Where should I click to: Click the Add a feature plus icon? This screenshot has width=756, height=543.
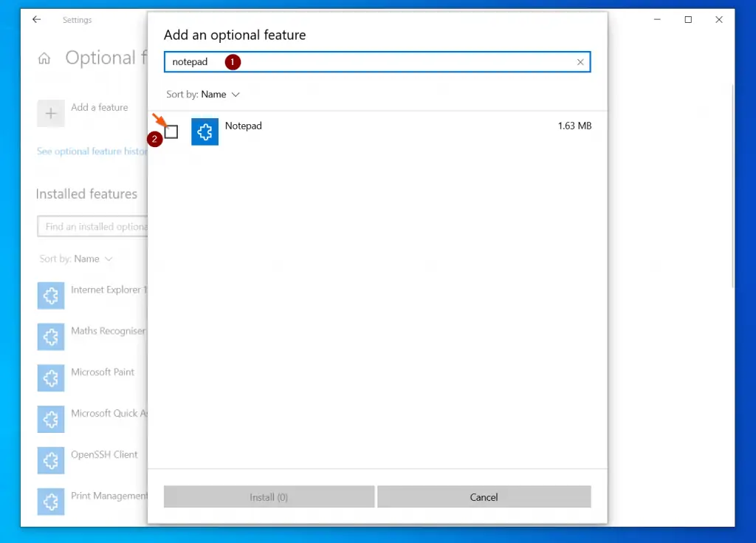[x=51, y=114]
